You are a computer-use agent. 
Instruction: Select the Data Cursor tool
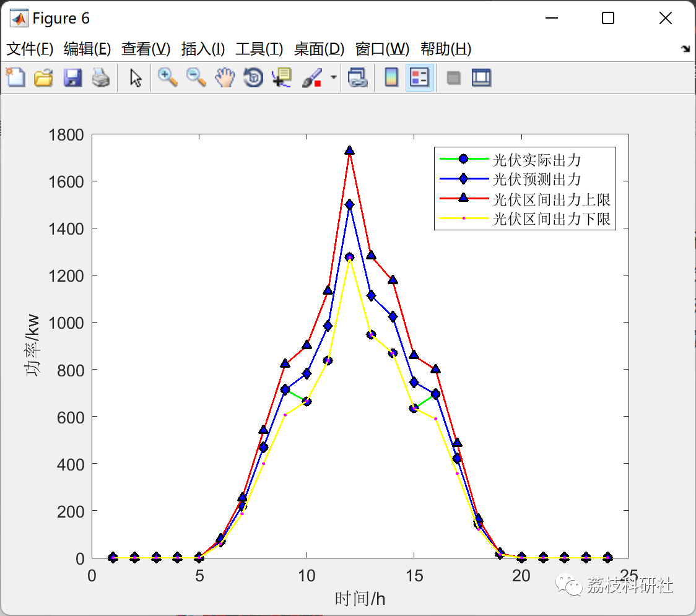pyautogui.click(x=282, y=77)
